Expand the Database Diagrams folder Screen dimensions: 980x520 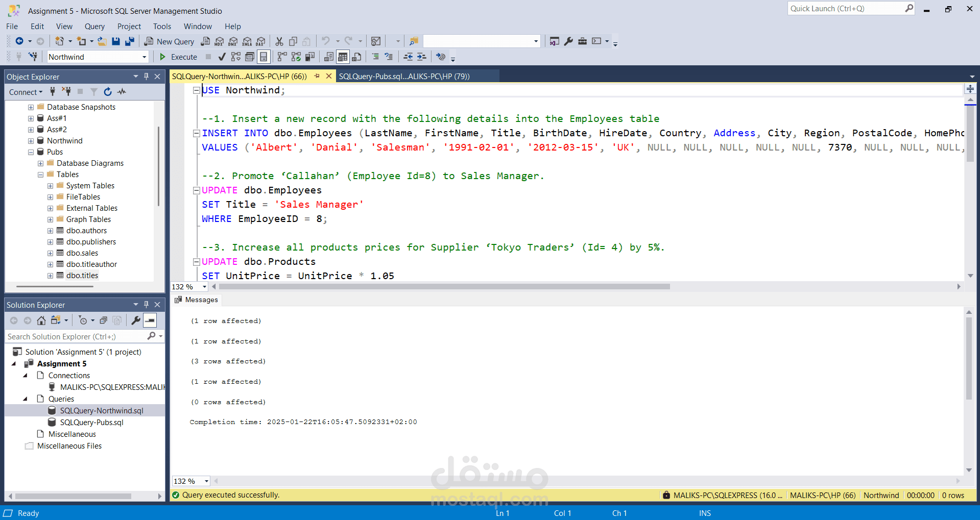(40, 163)
